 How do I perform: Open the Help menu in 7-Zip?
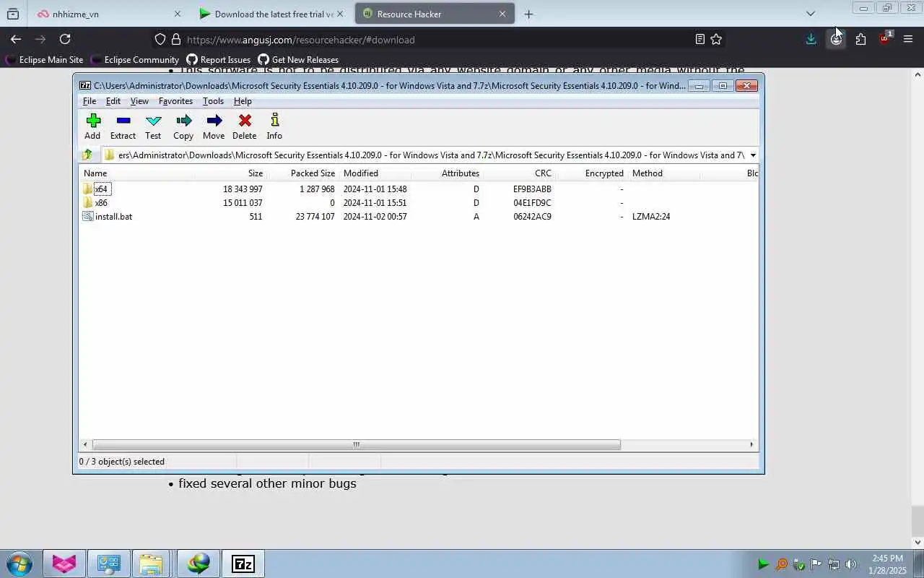[243, 101]
